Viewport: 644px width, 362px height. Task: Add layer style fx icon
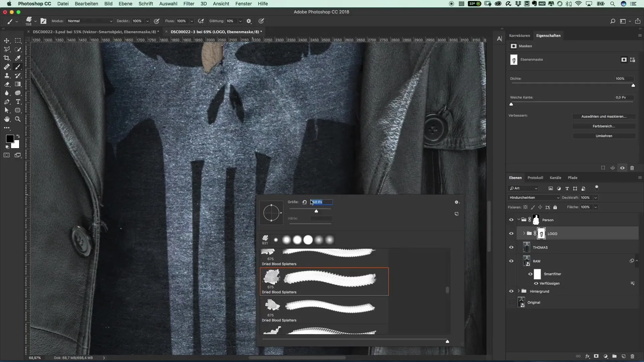click(x=588, y=356)
